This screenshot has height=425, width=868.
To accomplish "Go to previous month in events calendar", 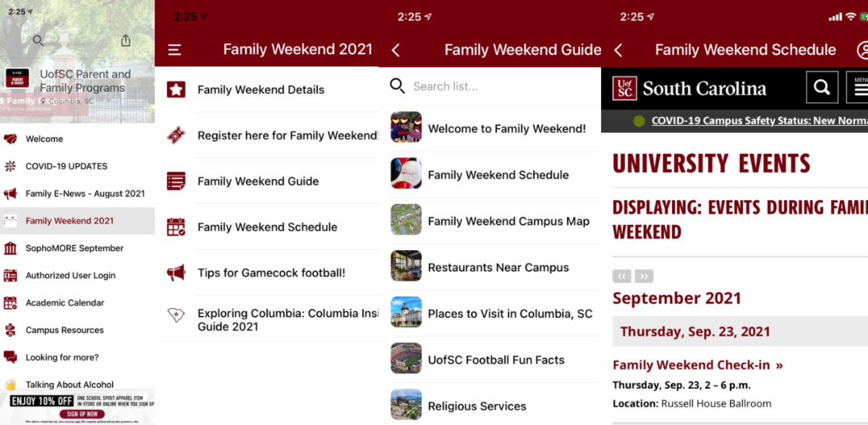I will (x=621, y=276).
